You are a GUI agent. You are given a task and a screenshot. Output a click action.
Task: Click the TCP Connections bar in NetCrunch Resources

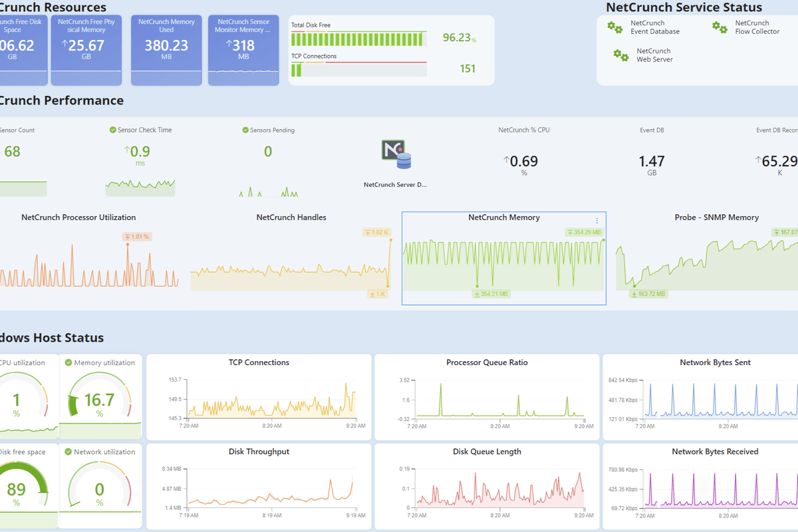pyautogui.click(x=359, y=68)
